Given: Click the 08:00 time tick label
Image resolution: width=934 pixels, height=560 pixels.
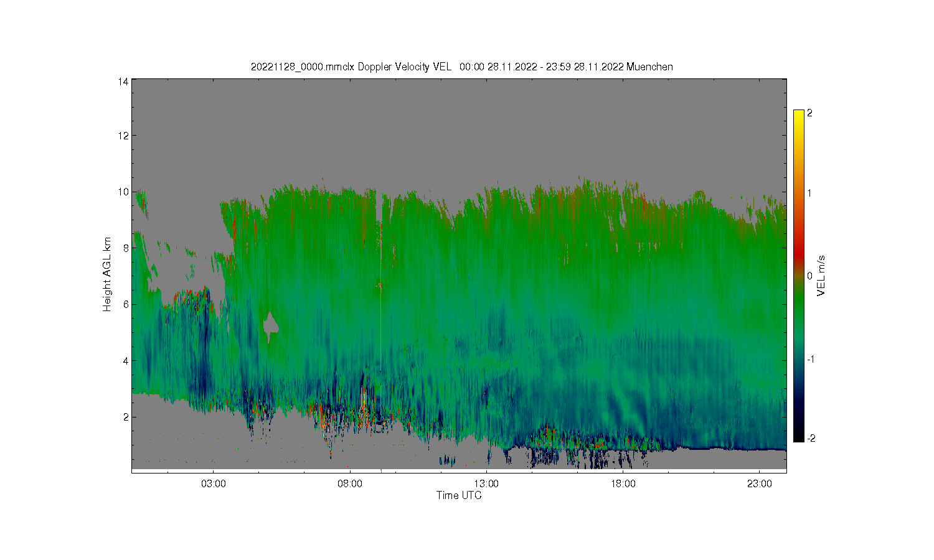Looking at the screenshot, I should (x=350, y=483).
